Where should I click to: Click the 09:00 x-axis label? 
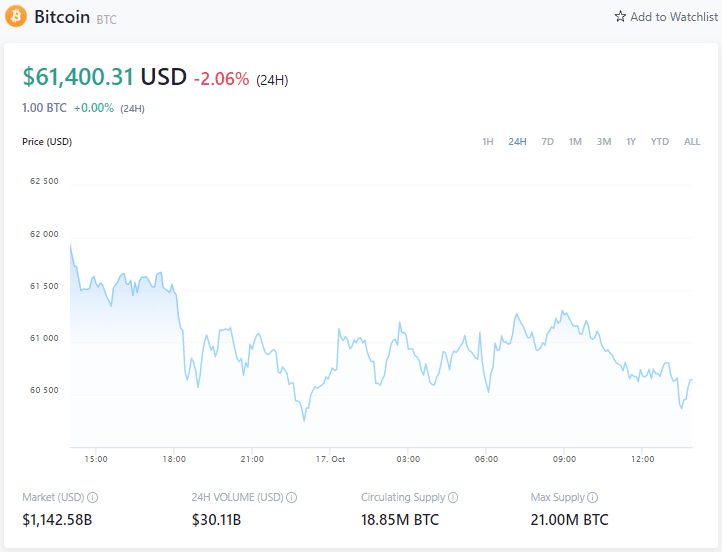pyautogui.click(x=564, y=459)
